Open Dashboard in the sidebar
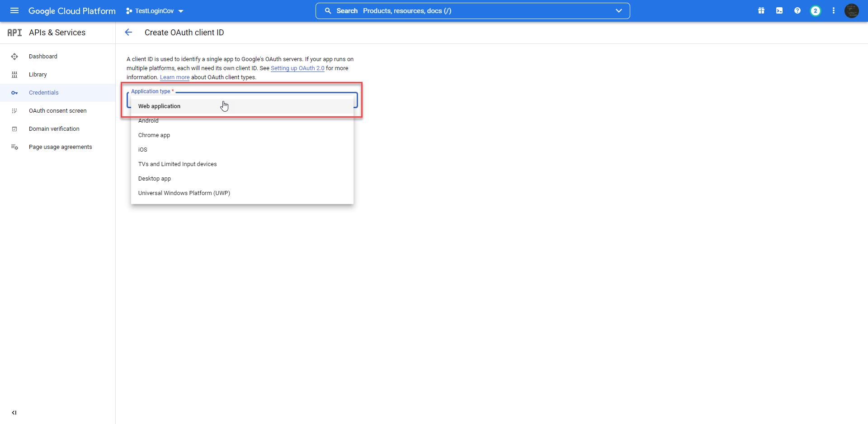Screen dimensions: 868x424 click(x=57, y=57)
